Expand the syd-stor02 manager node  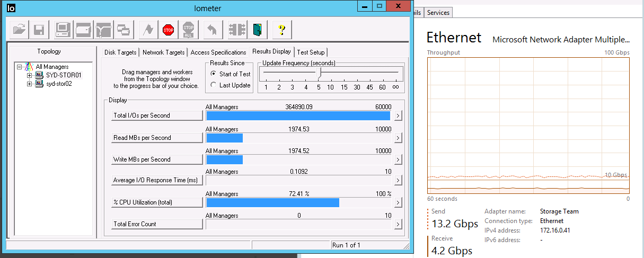[29, 84]
